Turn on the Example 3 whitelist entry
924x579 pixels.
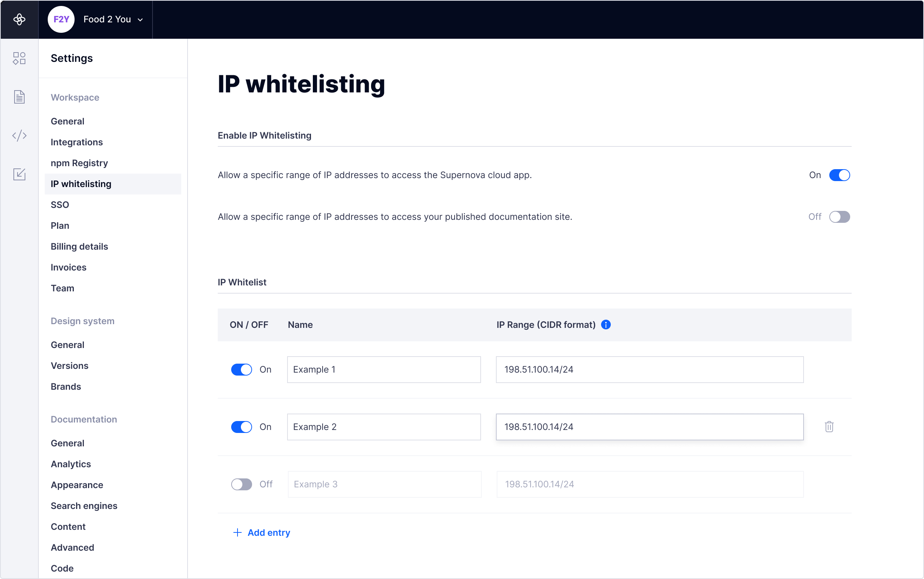tap(242, 484)
